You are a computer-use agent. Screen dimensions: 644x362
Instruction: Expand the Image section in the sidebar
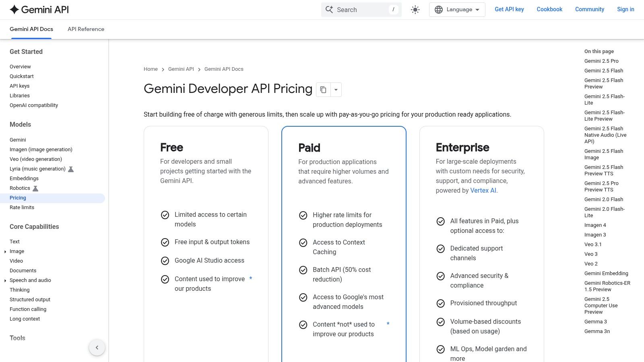pyautogui.click(x=5, y=251)
